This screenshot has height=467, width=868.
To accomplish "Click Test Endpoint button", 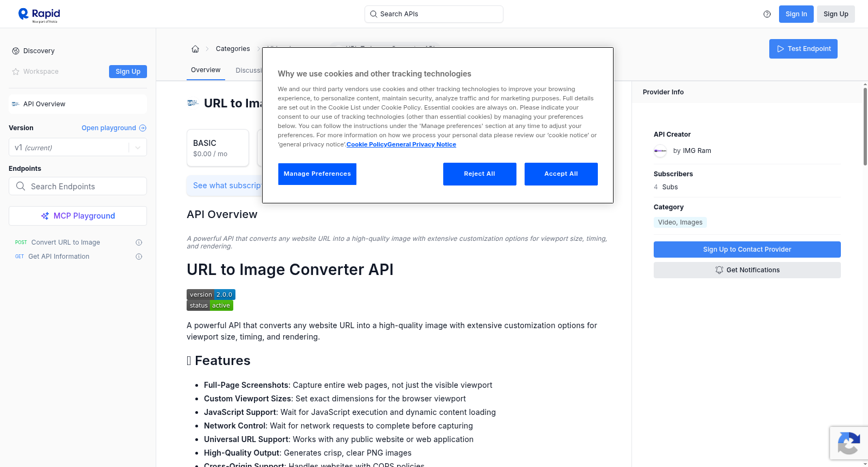I will pyautogui.click(x=803, y=49).
